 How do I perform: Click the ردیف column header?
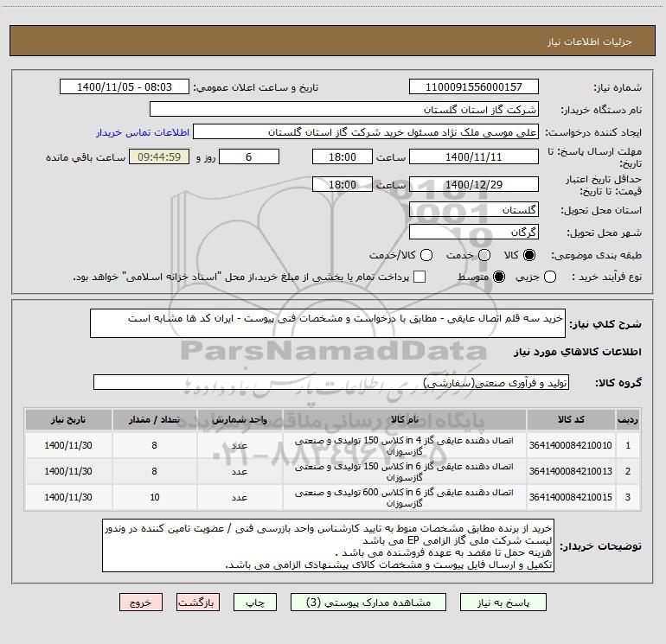point(628,419)
